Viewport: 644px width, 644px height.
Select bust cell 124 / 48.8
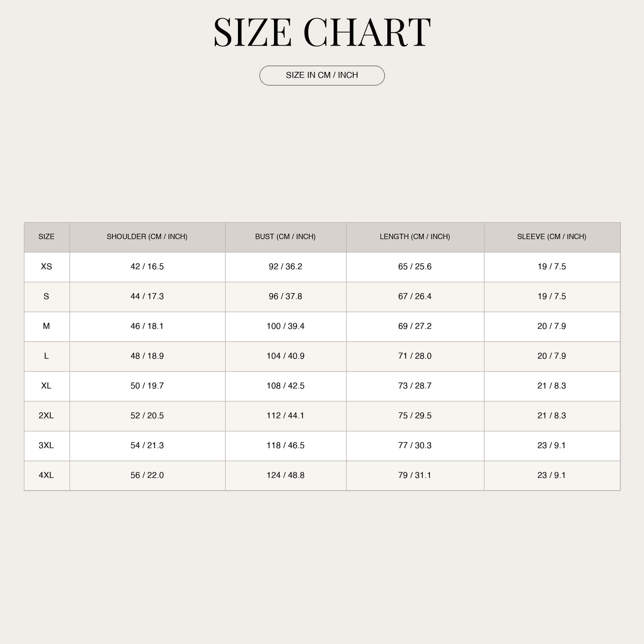click(285, 475)
